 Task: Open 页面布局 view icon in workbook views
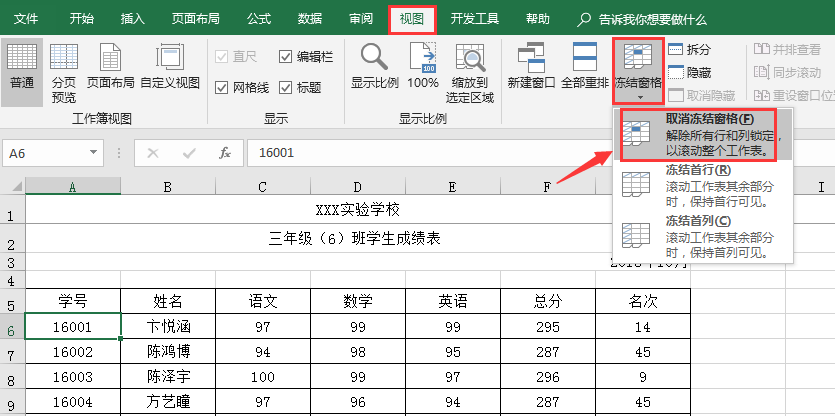(111, 67)
